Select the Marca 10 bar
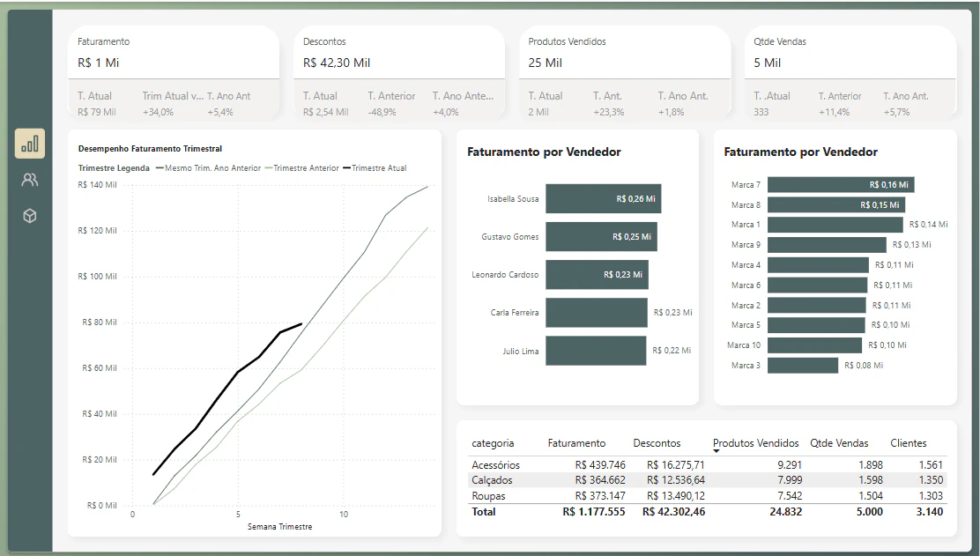This screenshot has height=556, width=980. tap(814, 345)
